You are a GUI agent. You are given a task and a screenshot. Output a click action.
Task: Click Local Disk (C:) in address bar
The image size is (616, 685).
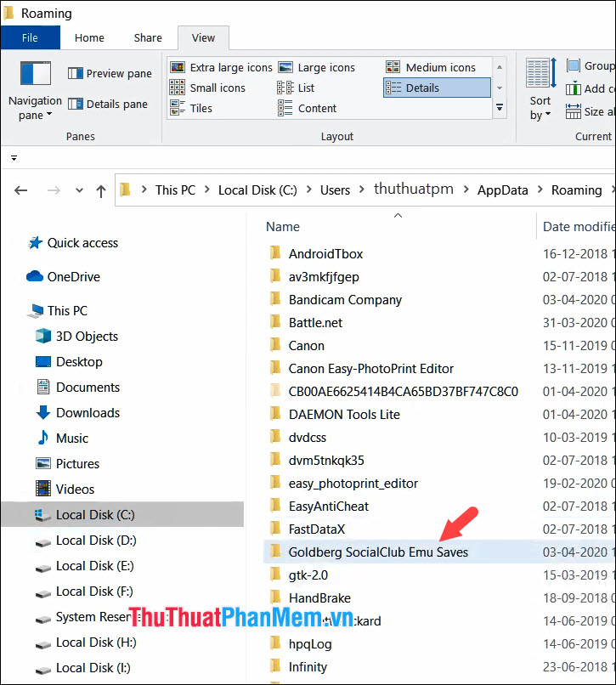[257, 190]
